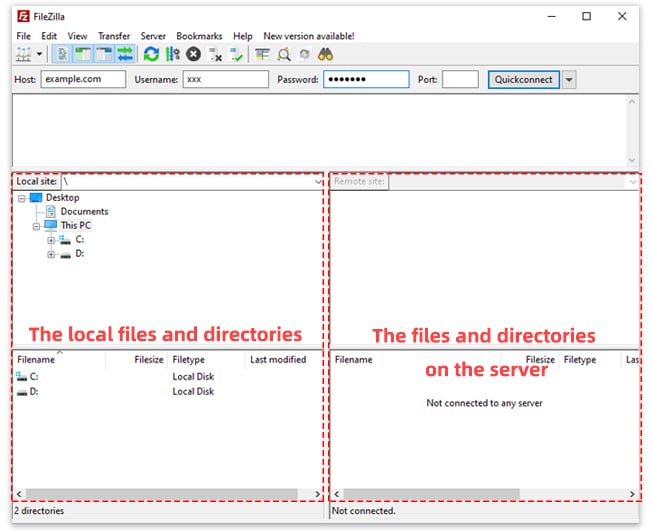Disconnect from the current server
This screenshot has height=530, width=653.
click(x=215, y=54)
